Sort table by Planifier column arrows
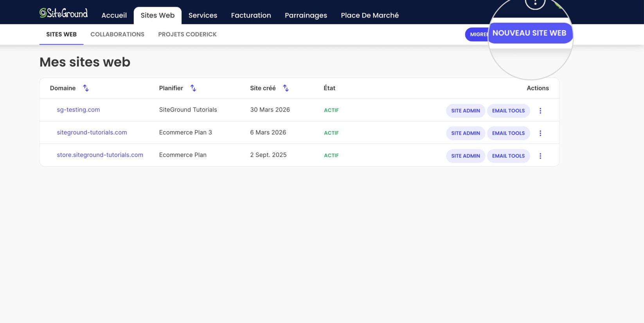This screenshot has height=323, width=644. coord(193,88)
